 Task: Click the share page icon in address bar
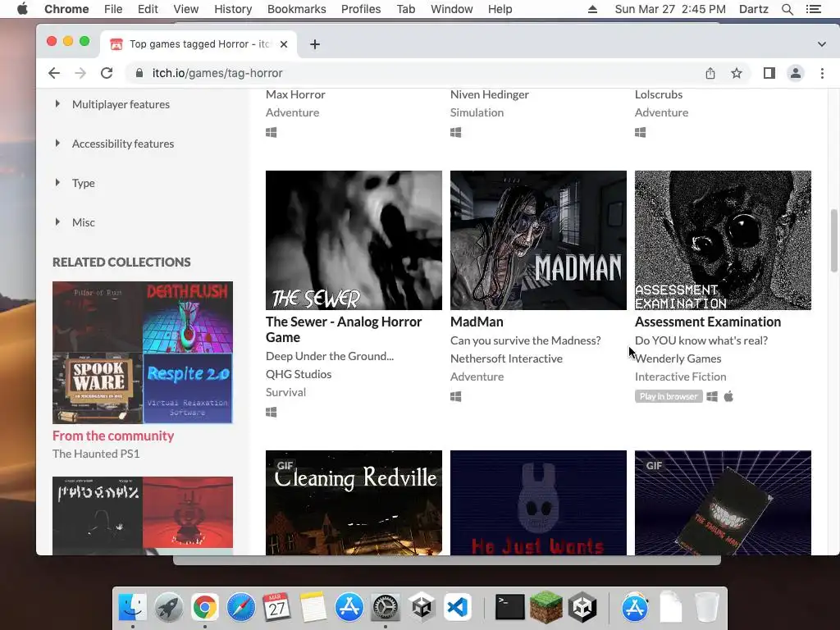[710, 73]
